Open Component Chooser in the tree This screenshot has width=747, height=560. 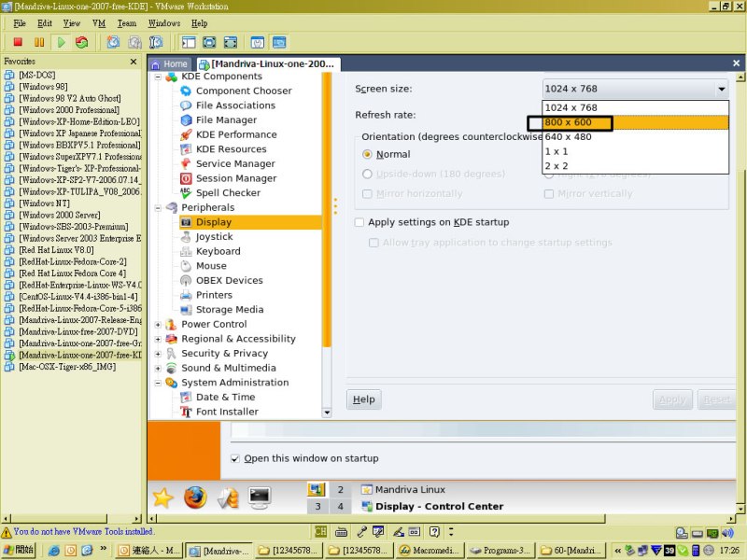tap(244, 91)
